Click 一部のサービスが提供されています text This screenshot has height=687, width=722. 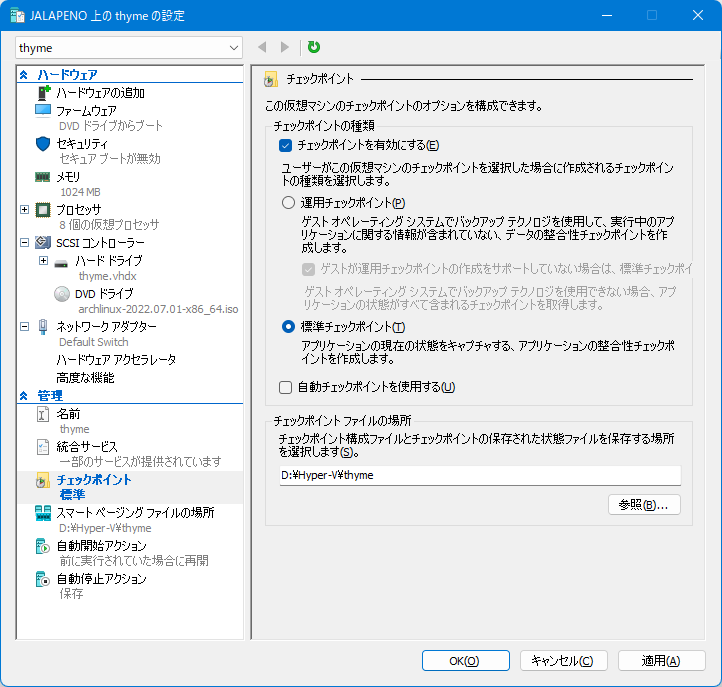pos(140,462)
